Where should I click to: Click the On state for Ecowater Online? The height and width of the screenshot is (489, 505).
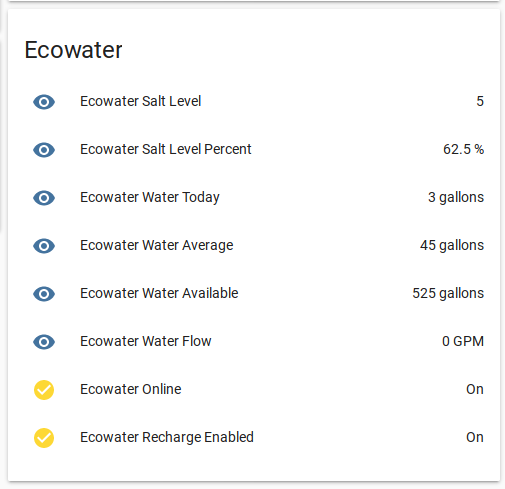pyautogui.click(x=475, y=389)
